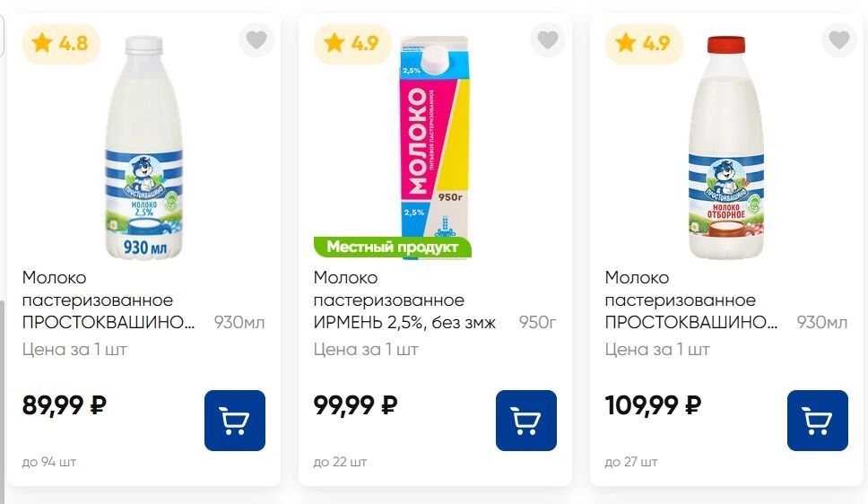This screenshot has width=868, height=504.
Task: Click the "до 22 шт" stock limit text
Action: (x=340, y=463)
